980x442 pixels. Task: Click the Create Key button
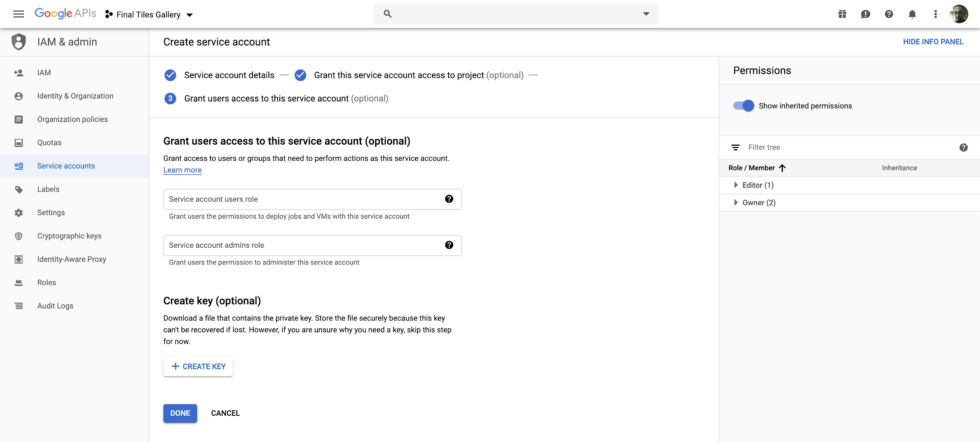click(198, 366)
